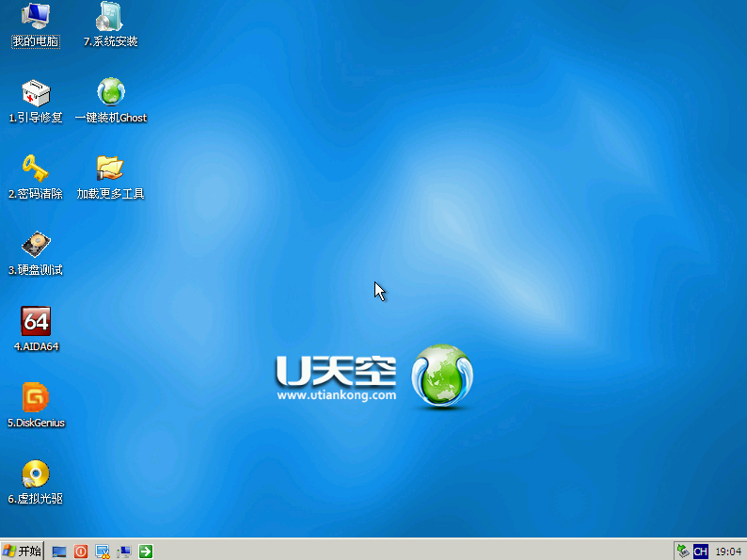Click the computer display quick launch icon
This screenshot has height=560, width=747.
124,552
